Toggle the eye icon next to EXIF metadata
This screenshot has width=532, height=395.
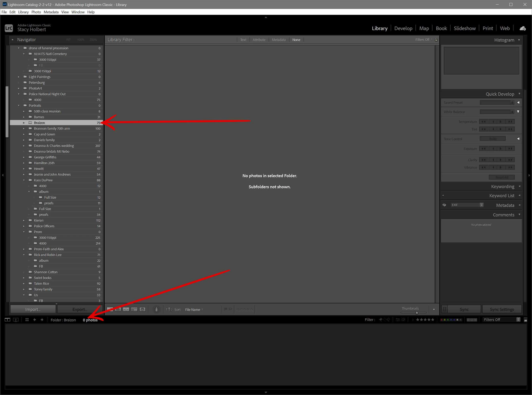click(444, 205)
